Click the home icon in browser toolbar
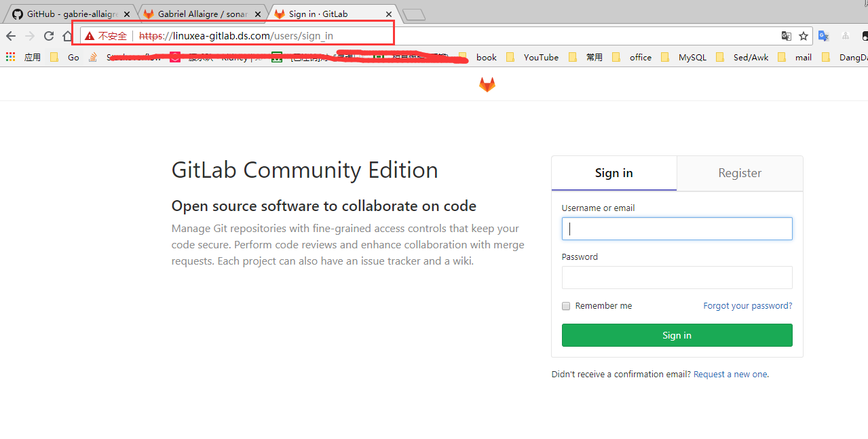 (x=67, y=36)
